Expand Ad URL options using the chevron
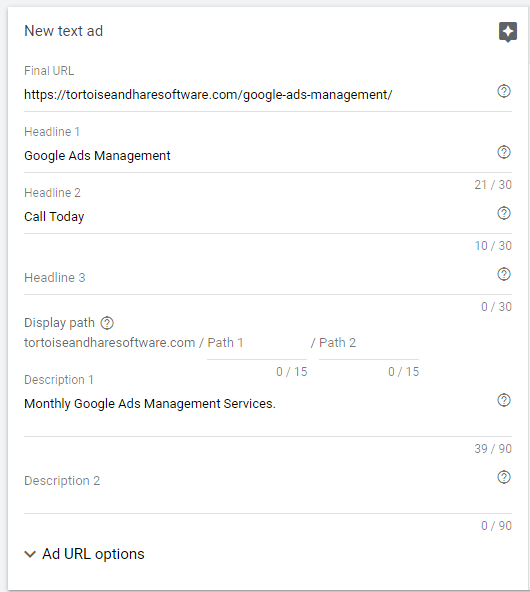This screenshot has width=530, height=592. (30, 554)
